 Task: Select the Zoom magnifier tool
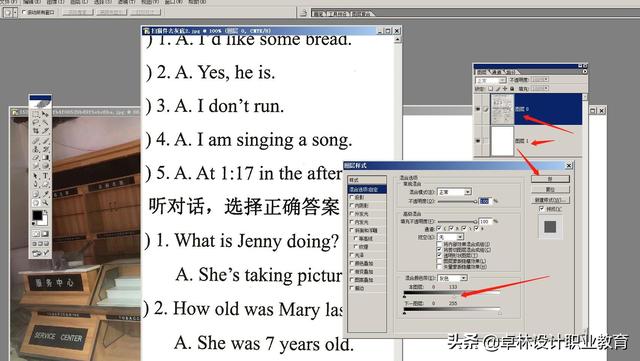[x=45, y=202]
